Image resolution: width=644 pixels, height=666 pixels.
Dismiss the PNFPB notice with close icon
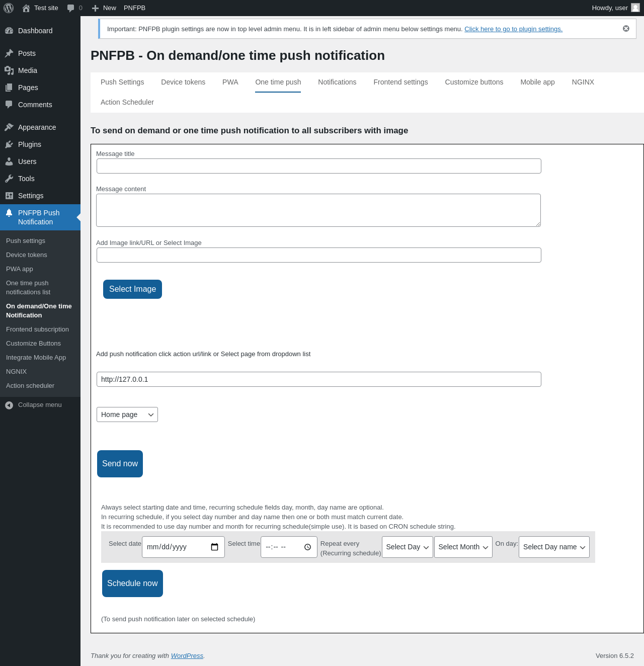coord(626,29)
